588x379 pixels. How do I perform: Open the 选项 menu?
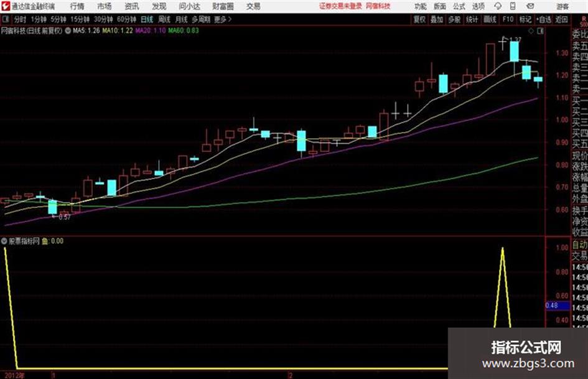click(478, 6)
